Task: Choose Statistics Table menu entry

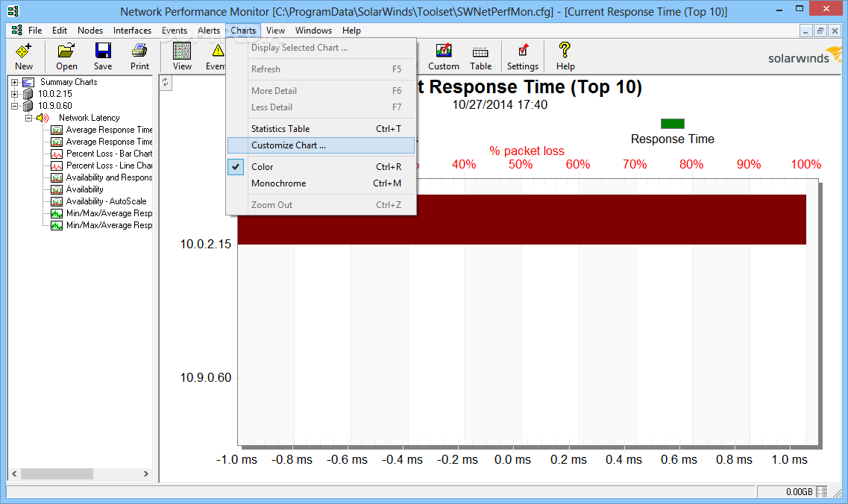Action: [x=321, y=129]
